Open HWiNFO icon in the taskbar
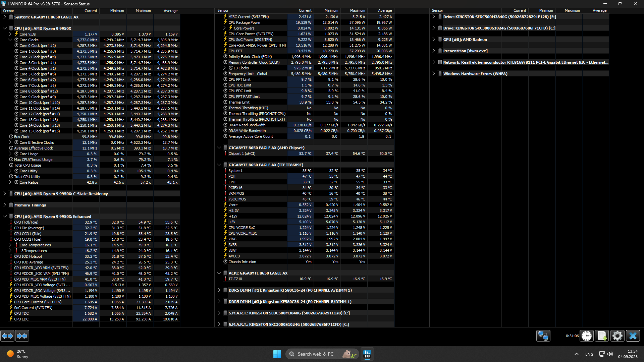 [367, 354]
